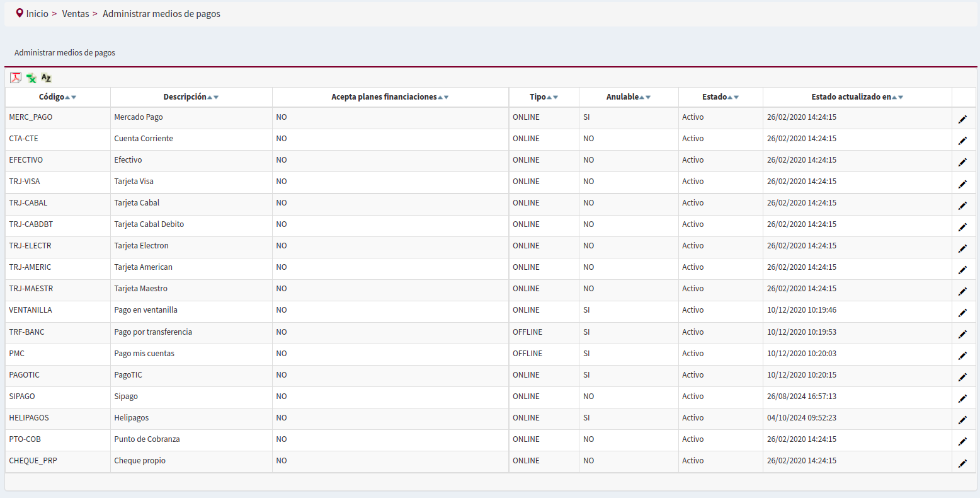Click date 10/12/2020 10:20:03

[x=802, y=354]
